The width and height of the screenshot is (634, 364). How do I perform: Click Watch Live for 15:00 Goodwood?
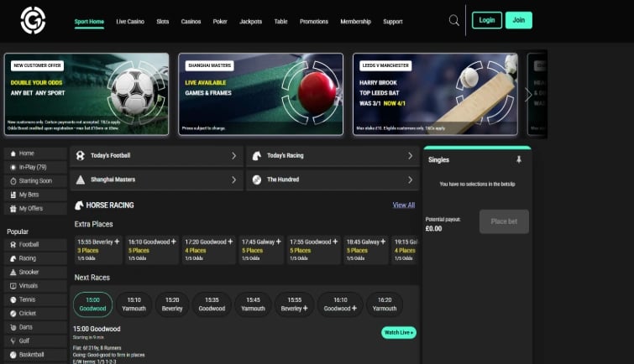(398, 332)
